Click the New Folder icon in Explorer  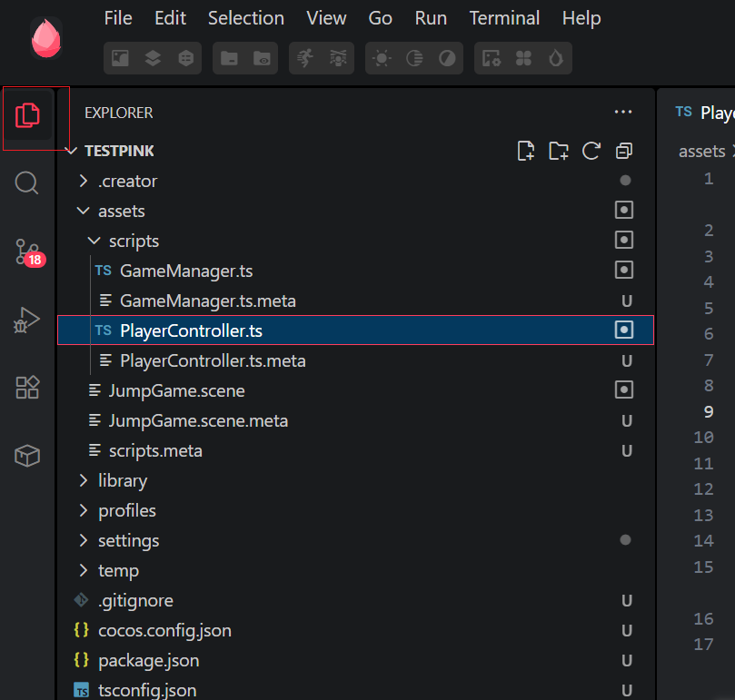coord(558,151)
